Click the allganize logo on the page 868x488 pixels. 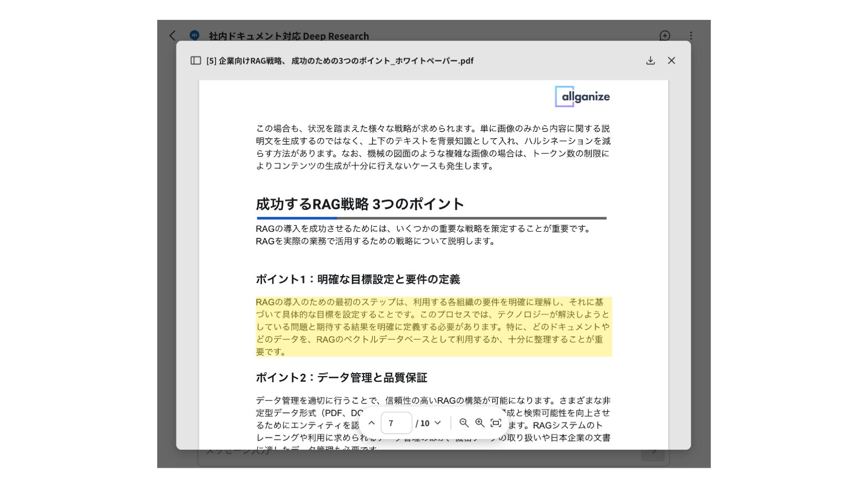click(x=583, y=96)
